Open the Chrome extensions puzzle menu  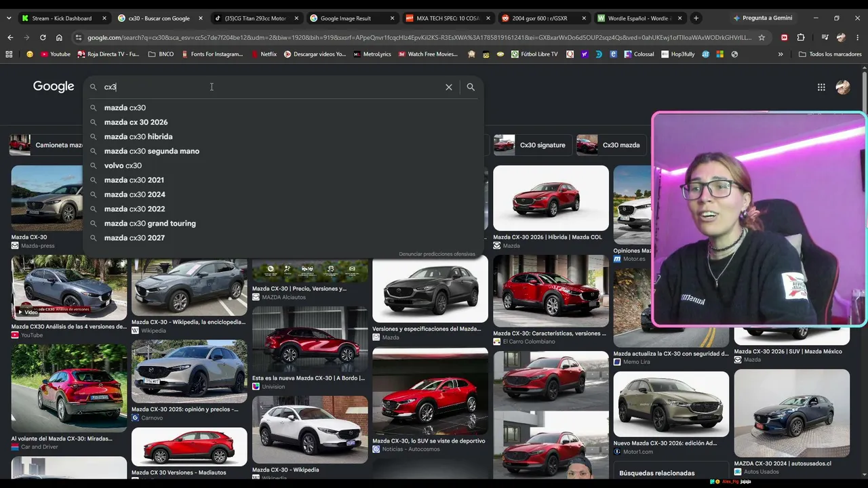tap(801, 37)
